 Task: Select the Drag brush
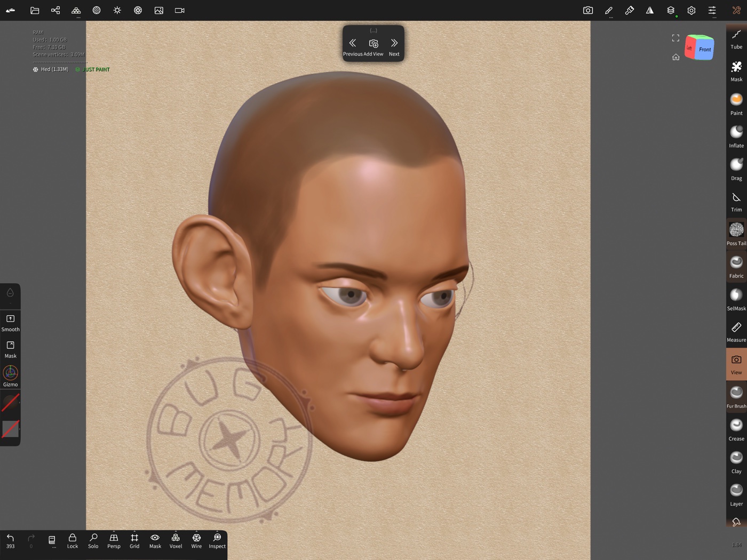[736, 169]
